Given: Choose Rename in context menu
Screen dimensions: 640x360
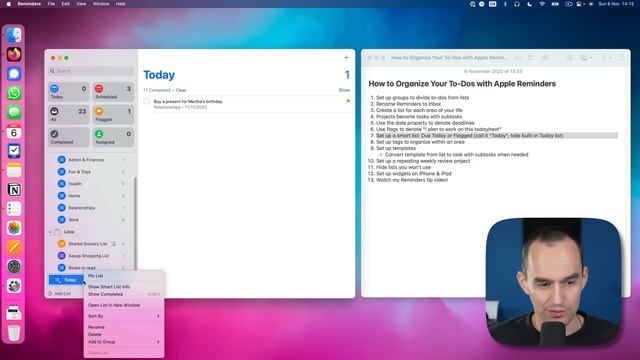Looking at the screenshot, I should (x=124, y=327).
